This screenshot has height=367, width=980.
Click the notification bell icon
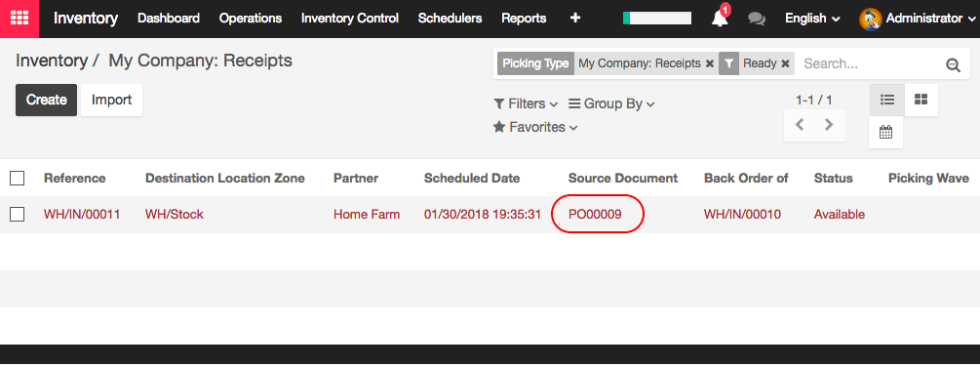coord(720,19)
